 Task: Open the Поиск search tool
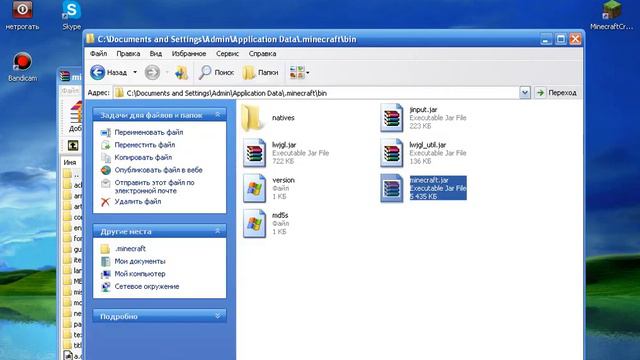click(216, 73)
